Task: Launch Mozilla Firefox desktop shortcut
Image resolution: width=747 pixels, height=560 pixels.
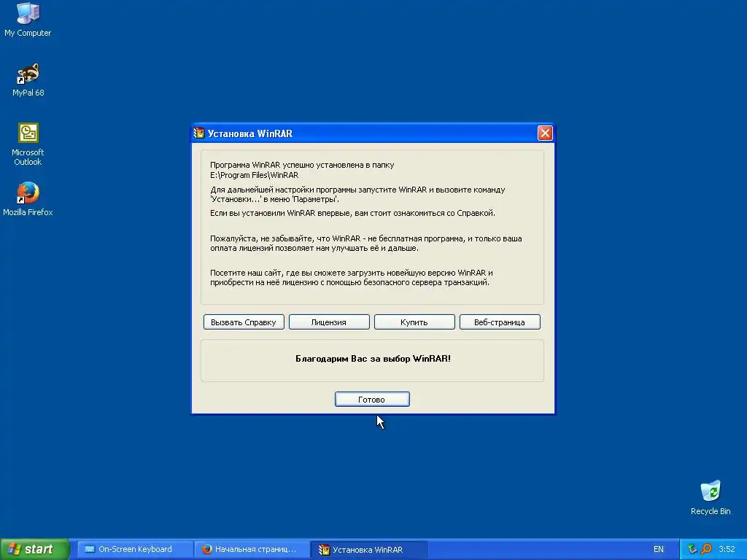Action: 28,199
